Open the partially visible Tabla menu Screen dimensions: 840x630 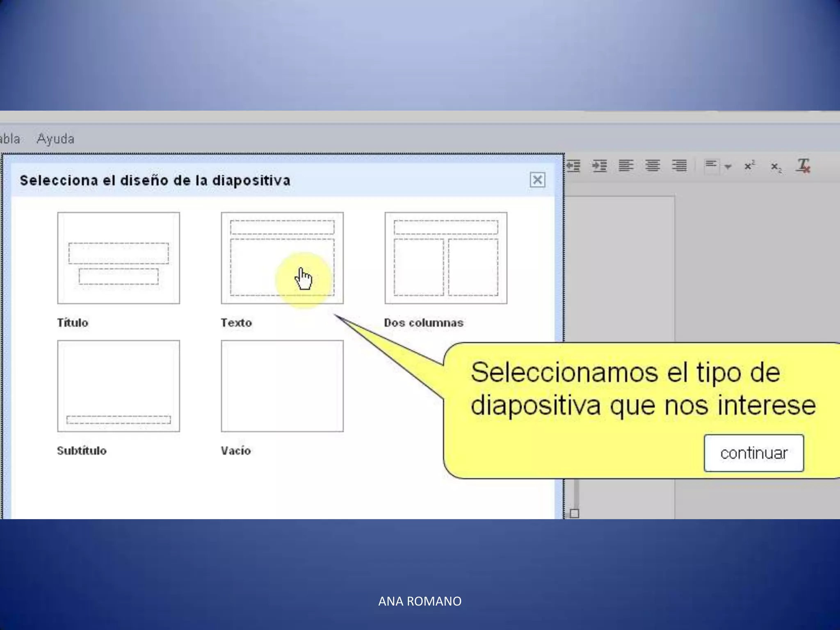click(10, 139)
